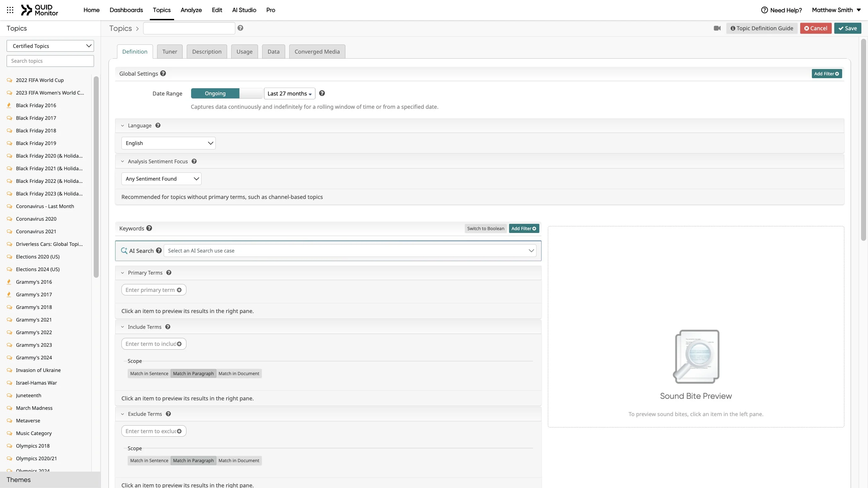Screen dimensions: 868x488
Task: Open the Matthew Smith user menu
Action: pyautogui.click(x=836, y=10)
